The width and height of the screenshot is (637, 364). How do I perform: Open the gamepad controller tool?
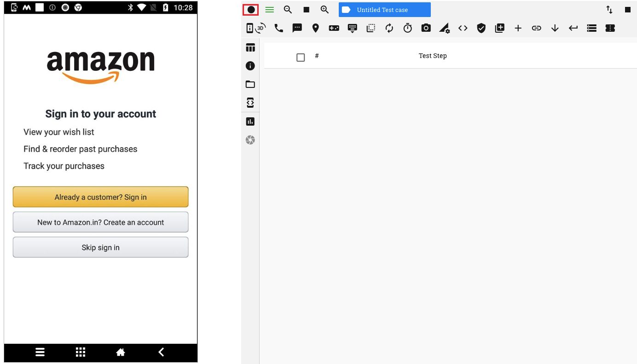[x=334, y=28]
